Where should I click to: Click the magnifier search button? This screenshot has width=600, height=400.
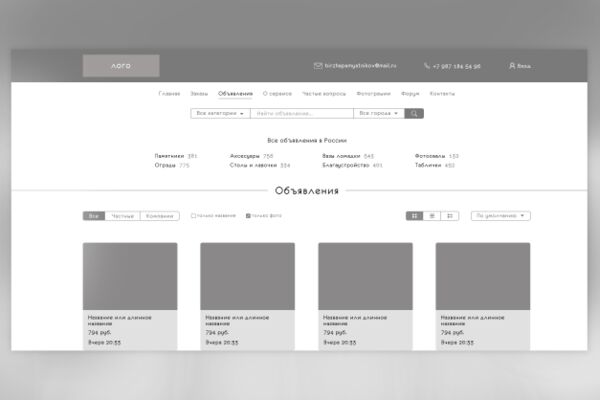coord(414,114)
